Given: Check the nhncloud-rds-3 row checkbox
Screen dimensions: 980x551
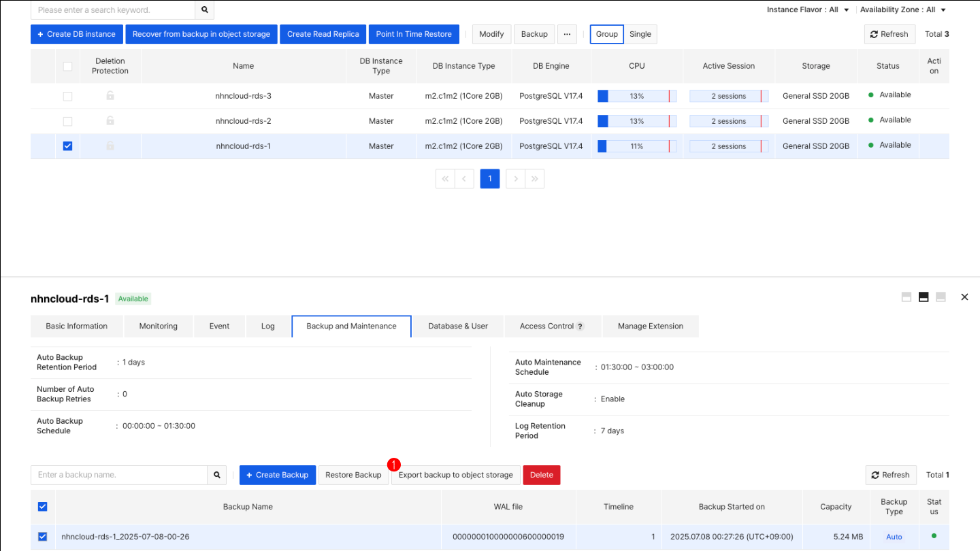Looking at the screenshot, I should point(67,96).
